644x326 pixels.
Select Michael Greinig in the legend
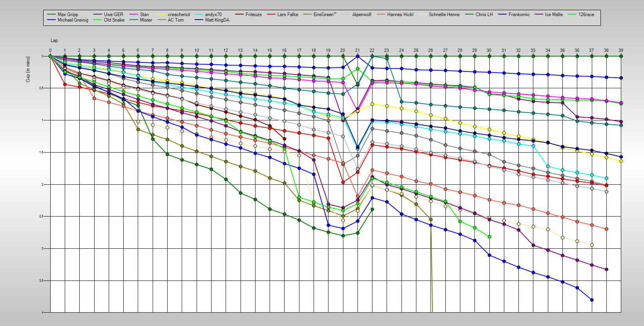tap(73, 20)
